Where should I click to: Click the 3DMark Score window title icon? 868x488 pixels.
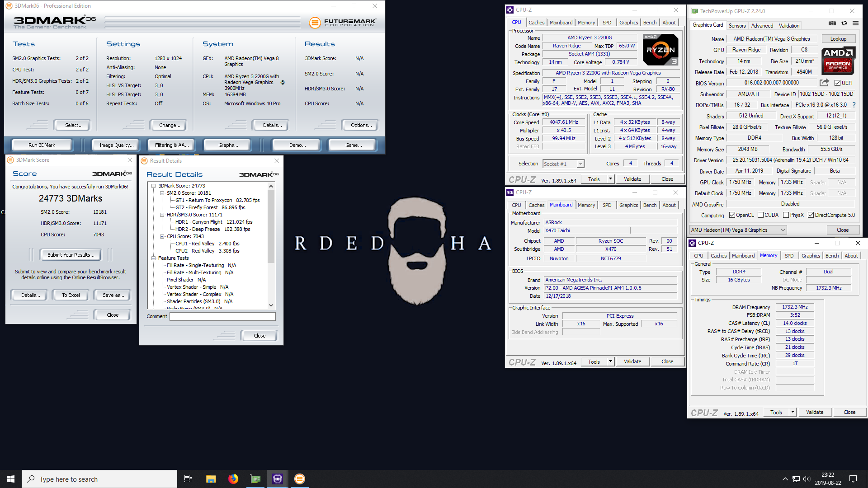[x=10, y=160]
